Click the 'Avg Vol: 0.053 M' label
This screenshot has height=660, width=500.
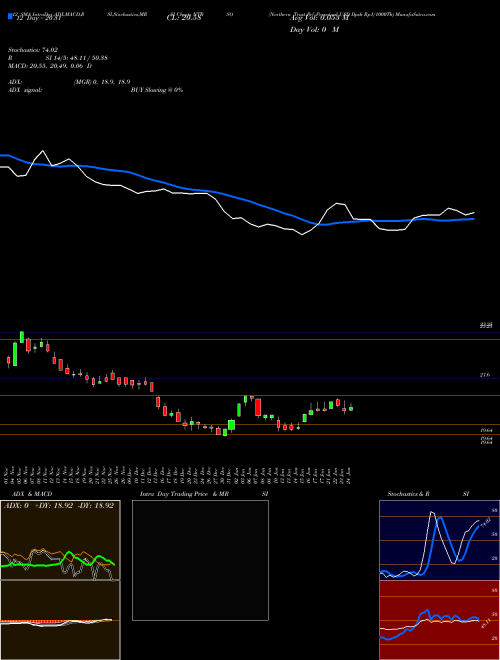(319, 18)
